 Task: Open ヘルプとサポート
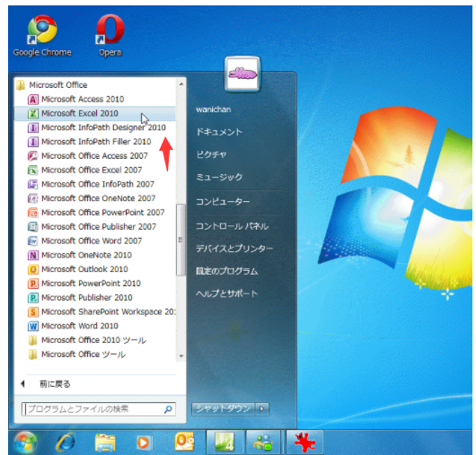pyautogui.click(x=226, y=293)
